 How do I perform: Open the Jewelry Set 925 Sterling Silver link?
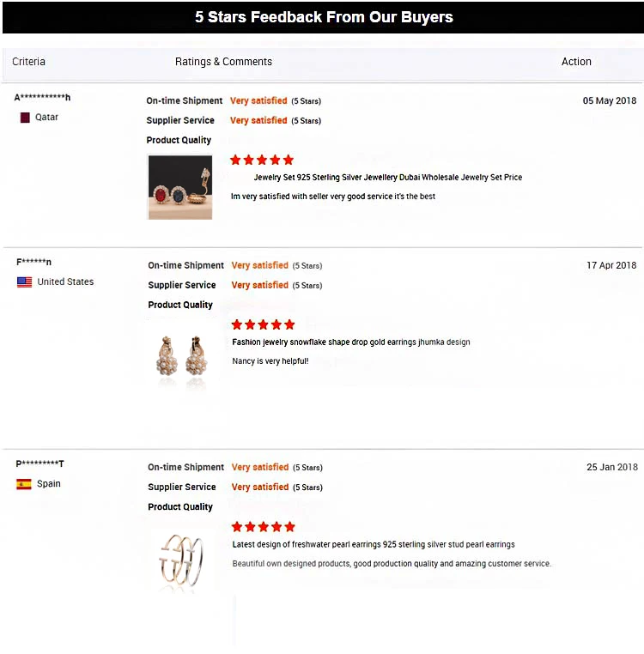coord(387,178)
